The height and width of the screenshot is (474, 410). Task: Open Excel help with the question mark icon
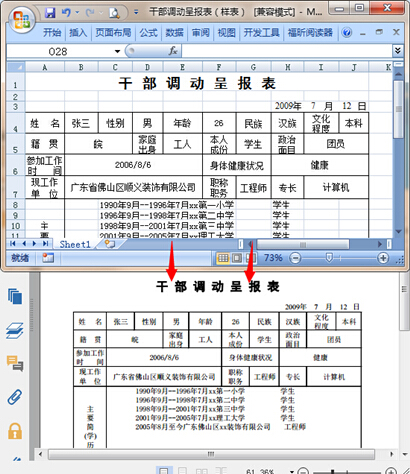tap(347, 33)
